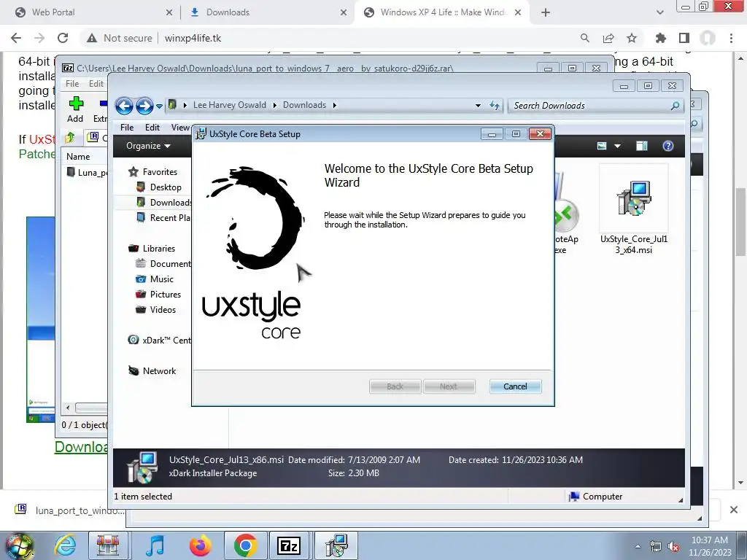
Task: Open Chrome three-dot menu
Action: click(x=731, y=38)
